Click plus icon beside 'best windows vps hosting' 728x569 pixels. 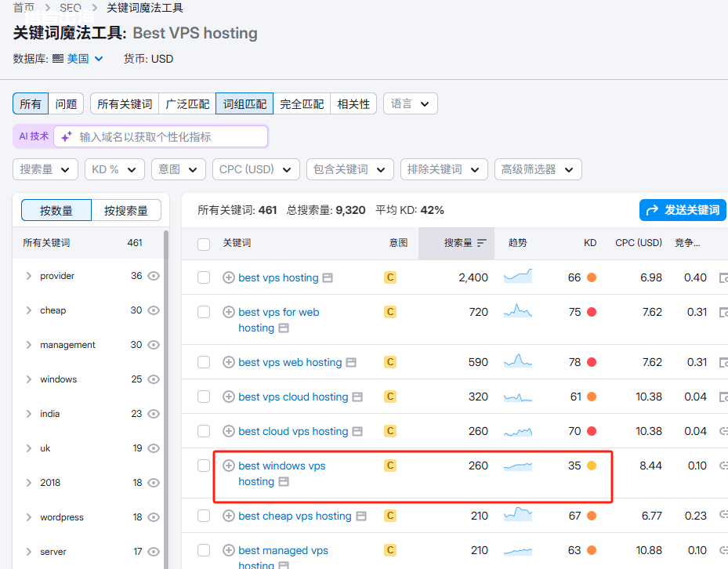[229, 466]
